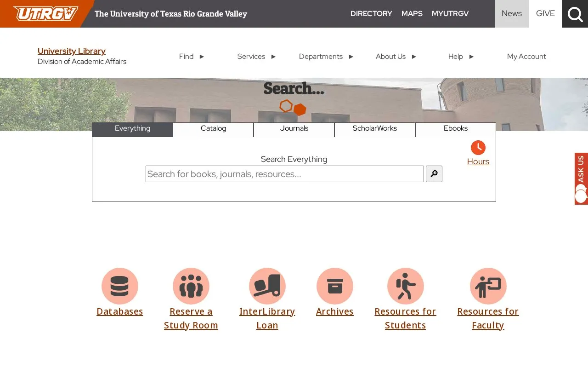Click the Resources for Faculty presenter icon
Image resolution: width=588 pixels, height=368 pixels.
488,286
